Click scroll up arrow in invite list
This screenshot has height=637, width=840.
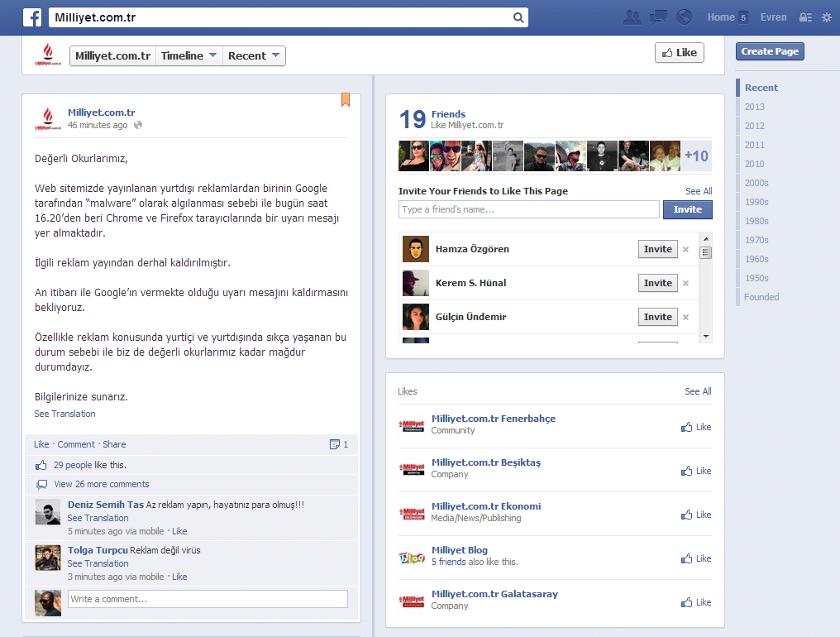(x=706, y=239)
